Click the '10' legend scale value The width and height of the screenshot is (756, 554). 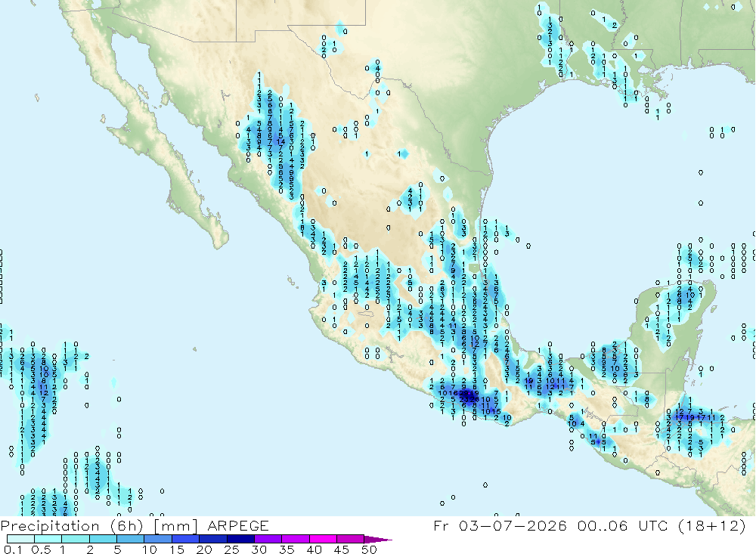click(150, 549)
